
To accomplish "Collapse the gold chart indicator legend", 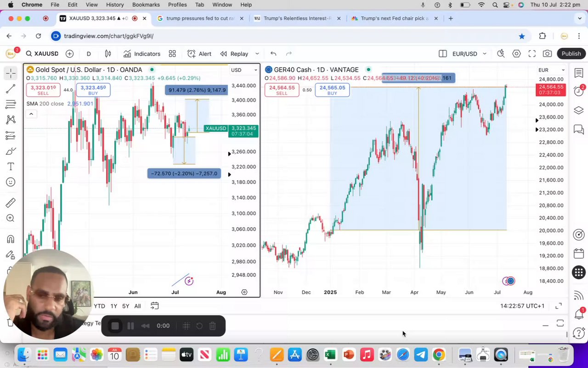I will [x=31, y=114].
